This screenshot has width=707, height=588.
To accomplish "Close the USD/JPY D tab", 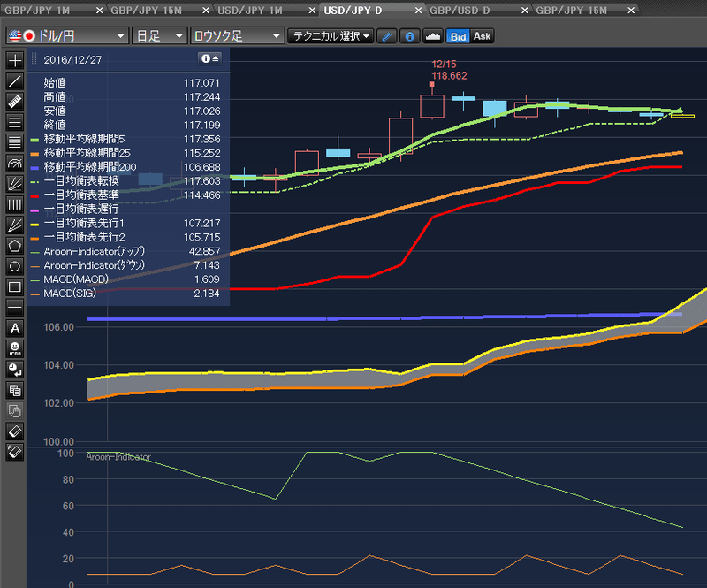I will click(418, 10).
